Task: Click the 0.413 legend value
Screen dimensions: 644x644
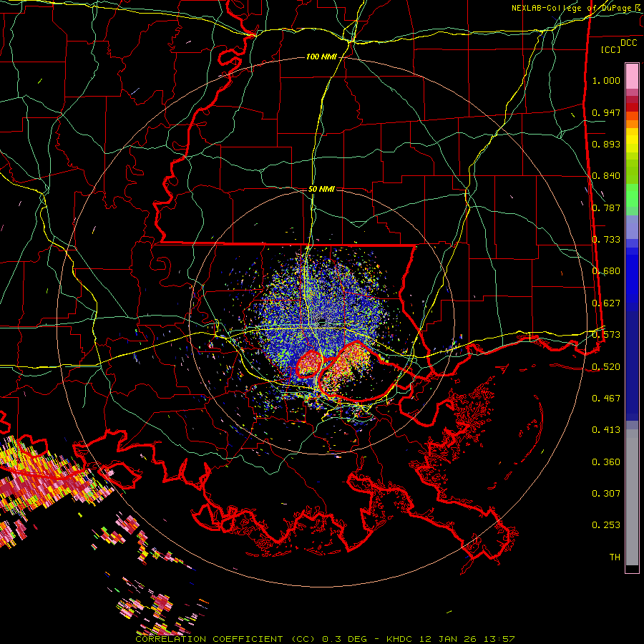Action: tap(606, 430)
